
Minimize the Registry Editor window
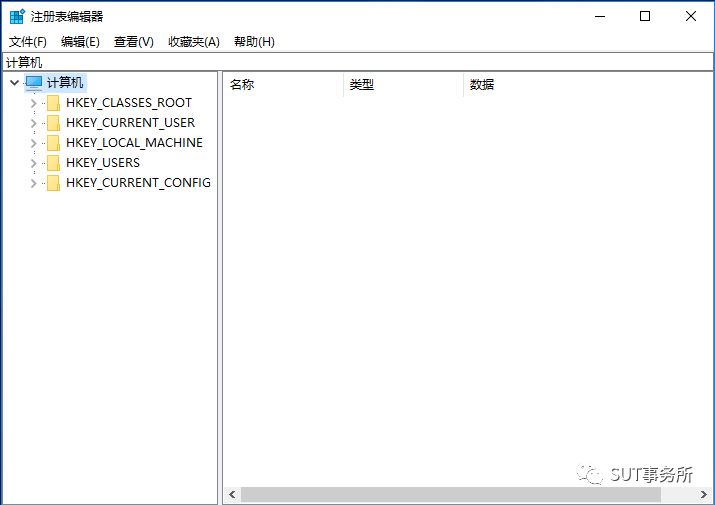click(x=600, y=16)
